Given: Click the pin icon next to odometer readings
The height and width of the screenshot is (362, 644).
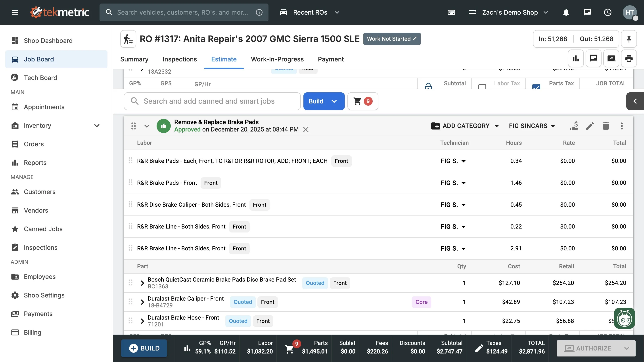Looking at the screenshot, I should pyautogui.click(x=629, y=39).
